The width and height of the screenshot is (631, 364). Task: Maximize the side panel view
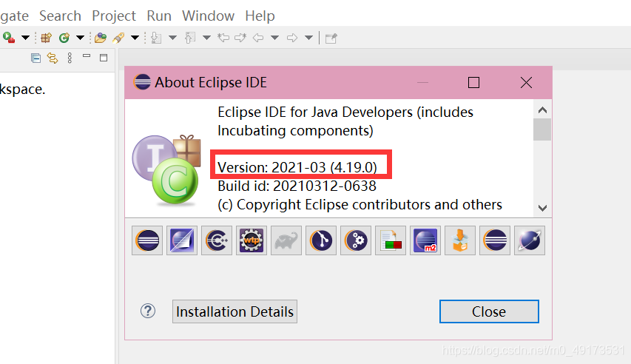click(x=104, y=58)
